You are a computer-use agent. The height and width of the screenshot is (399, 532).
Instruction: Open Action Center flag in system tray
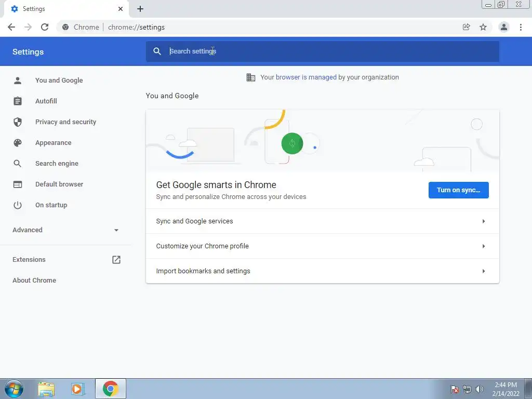455,389
